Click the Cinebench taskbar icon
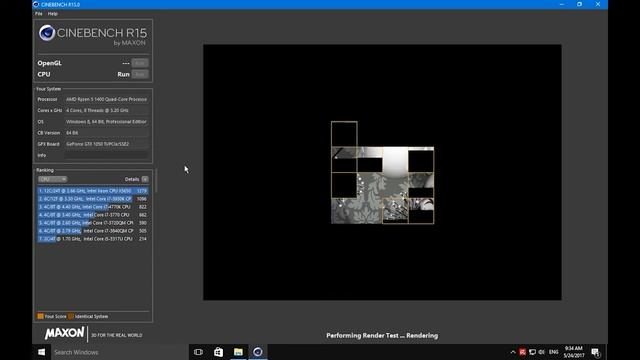Image resolution: width=640 pixels, height=360 pixels. (x=258, y=352)
